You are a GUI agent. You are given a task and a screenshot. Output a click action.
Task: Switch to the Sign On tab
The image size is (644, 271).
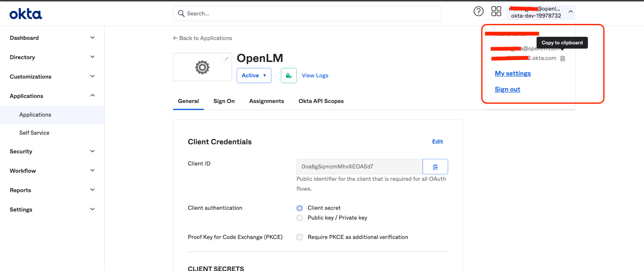coord(224,101)
